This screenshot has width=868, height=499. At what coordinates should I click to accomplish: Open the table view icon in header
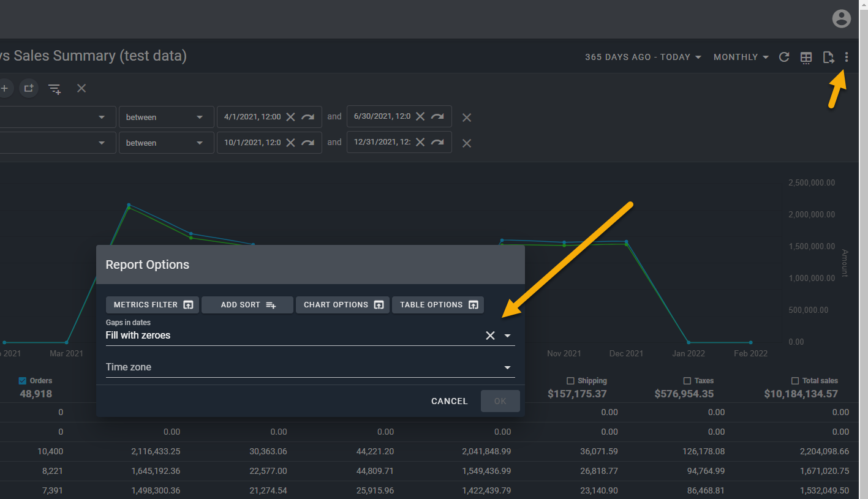pyautogui.click(x=806, y=58)
